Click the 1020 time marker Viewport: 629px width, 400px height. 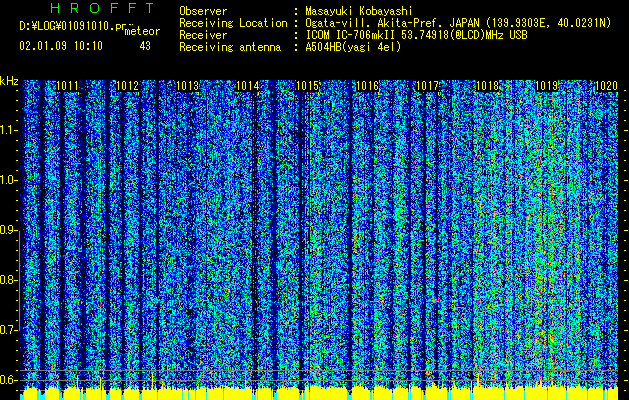pyautogui.click(x=606, y=86)
